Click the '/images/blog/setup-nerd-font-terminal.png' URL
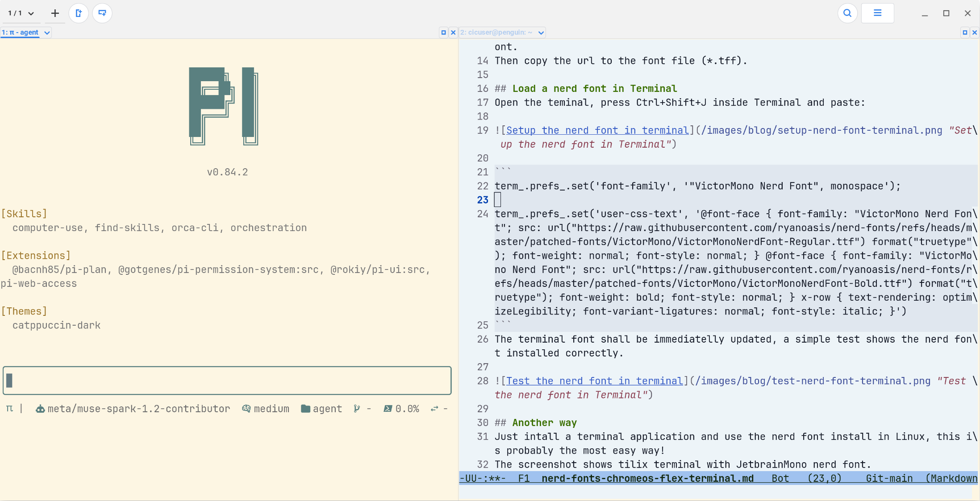 point(822,130)
